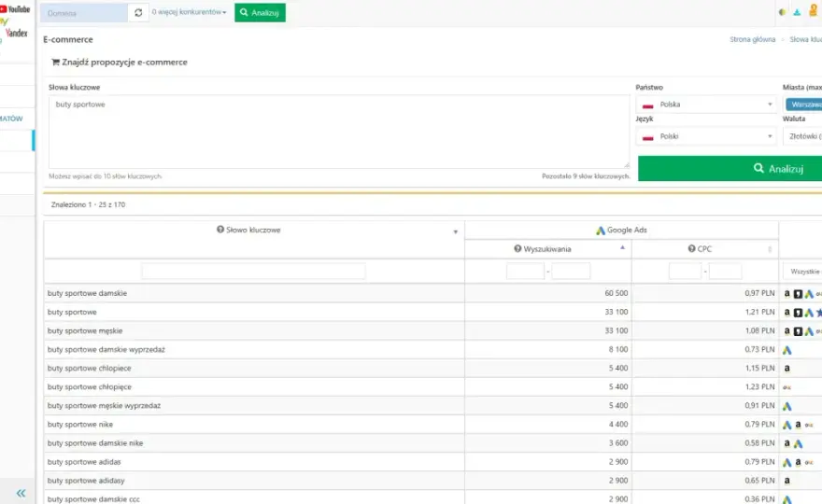Screen dimensions: 822x504
Task: Click help icon beside Wyszukiwania header
Action: click(517, 248)
